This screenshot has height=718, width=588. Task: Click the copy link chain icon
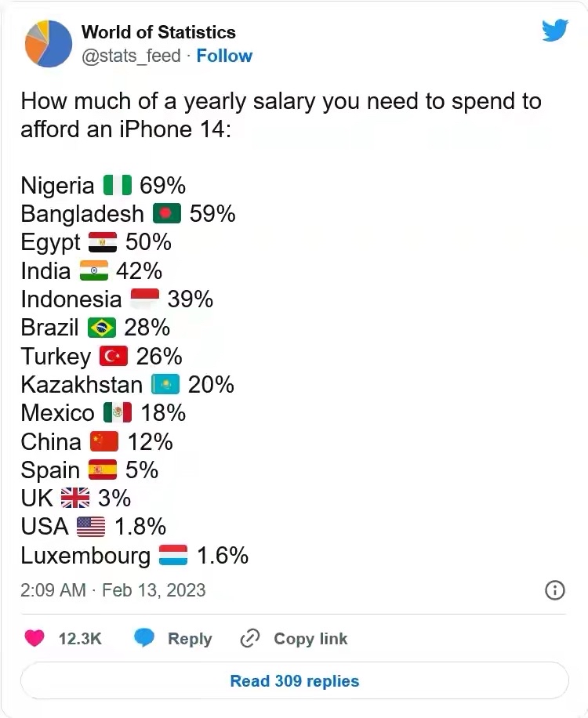[x=249, y=638]
